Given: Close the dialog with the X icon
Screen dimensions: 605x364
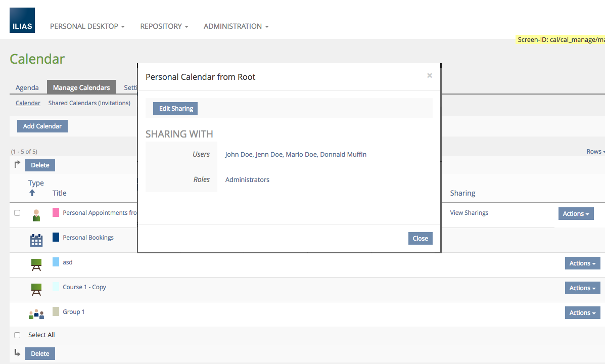Looking at the screenshot, I should (x=429, y=76).
